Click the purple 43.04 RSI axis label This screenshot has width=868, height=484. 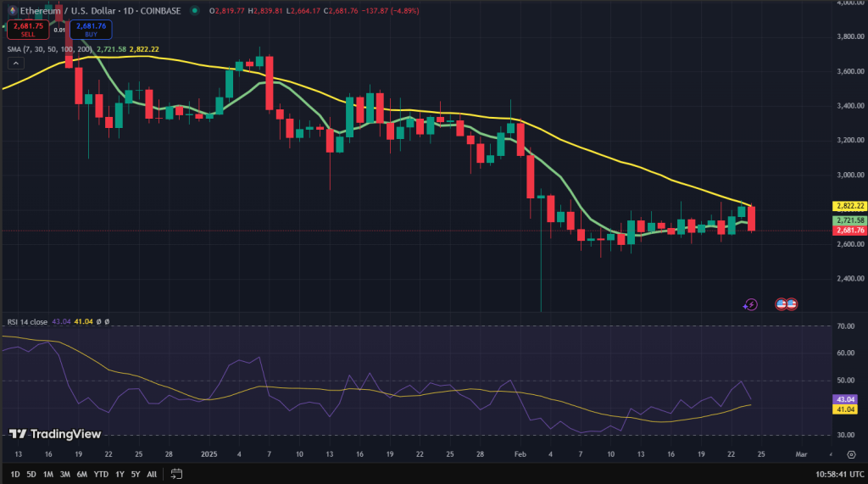[845, 399]
